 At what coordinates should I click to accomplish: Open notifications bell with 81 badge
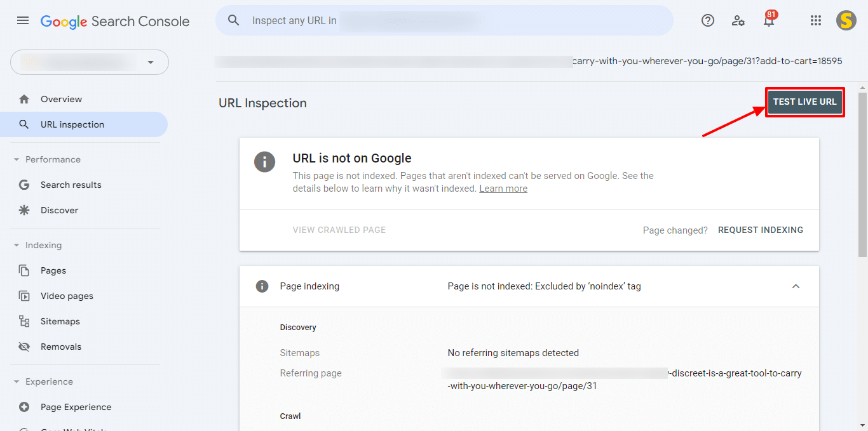tap(769, 19)
